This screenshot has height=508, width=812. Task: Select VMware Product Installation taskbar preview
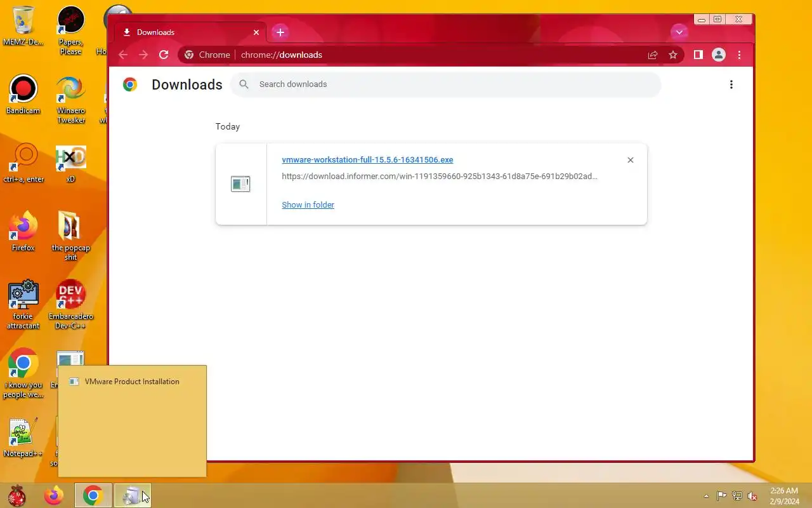132,421
